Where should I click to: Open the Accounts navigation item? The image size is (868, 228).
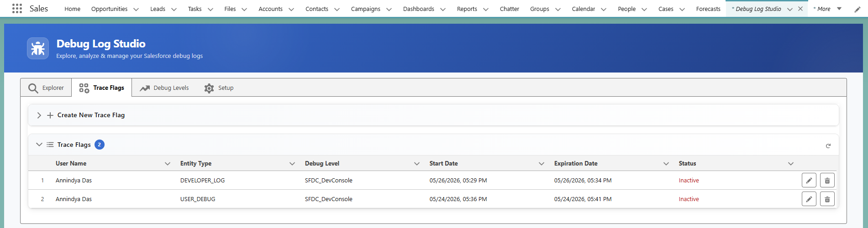tap(270, 9)
